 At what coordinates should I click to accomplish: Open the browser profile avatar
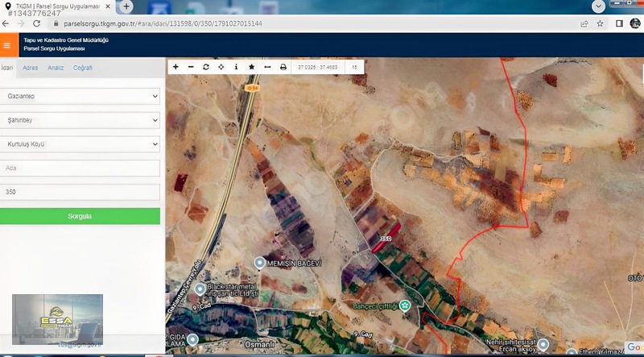pyautogui.click(x=635, y=23)
